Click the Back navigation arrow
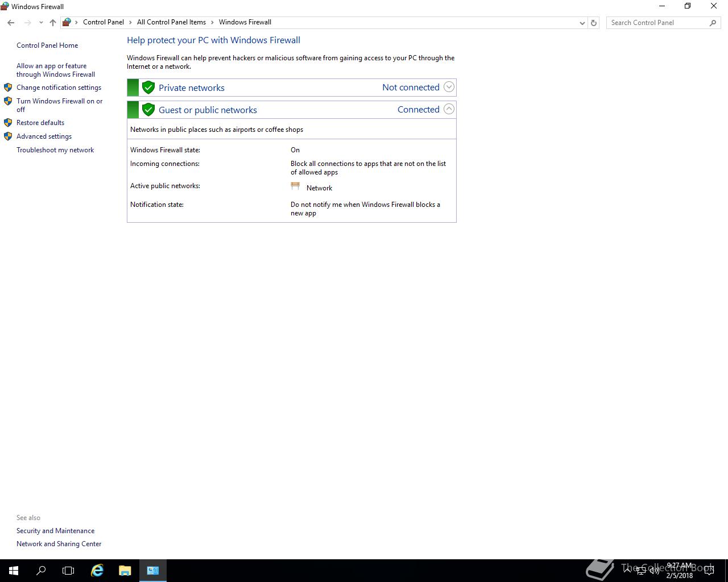This screenshot has height=582, width=728. [x=11, y=23]
